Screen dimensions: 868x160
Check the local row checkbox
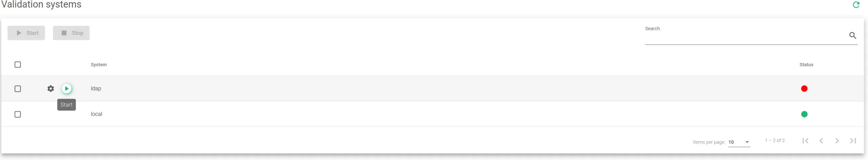[18, 114]
